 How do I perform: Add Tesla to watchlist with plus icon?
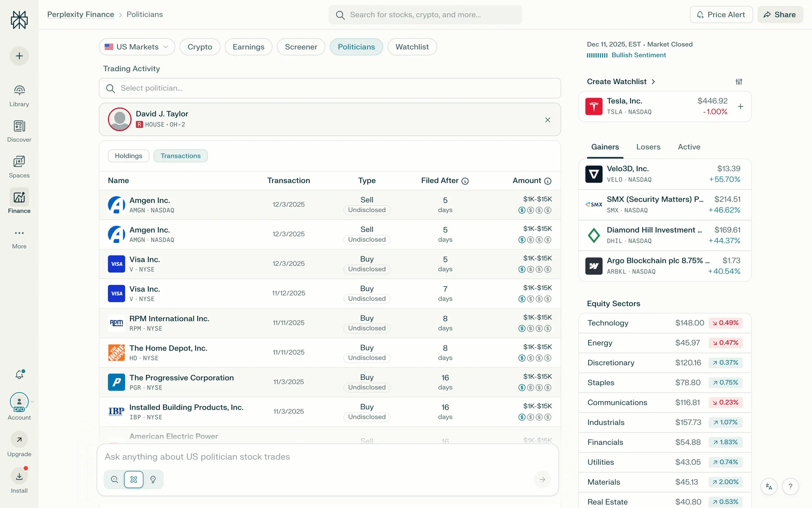pos(740,107)
